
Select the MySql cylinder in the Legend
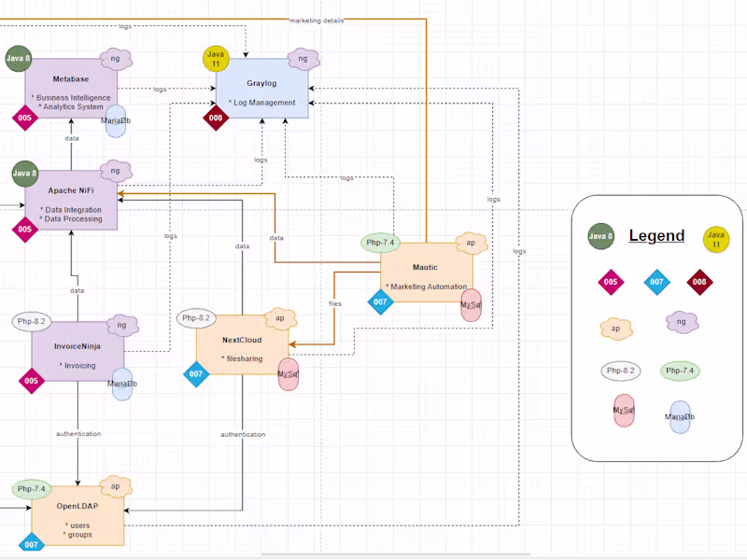[624, 411]
